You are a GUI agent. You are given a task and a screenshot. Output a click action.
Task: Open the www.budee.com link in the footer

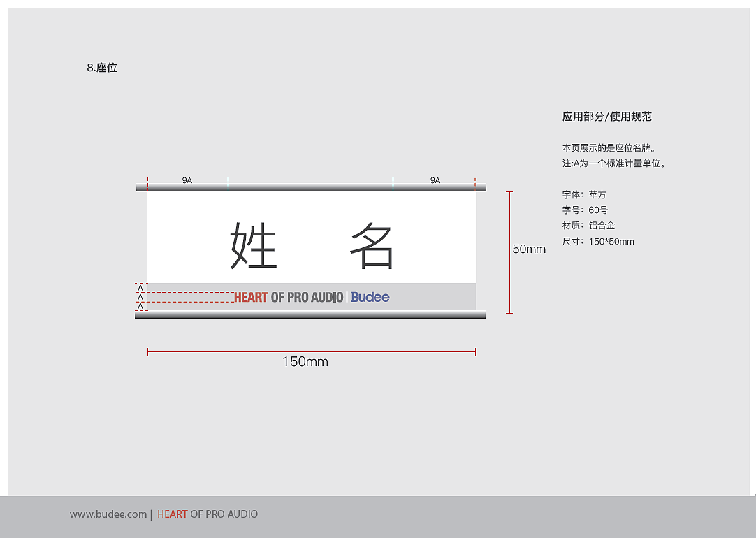click(108, 514)
